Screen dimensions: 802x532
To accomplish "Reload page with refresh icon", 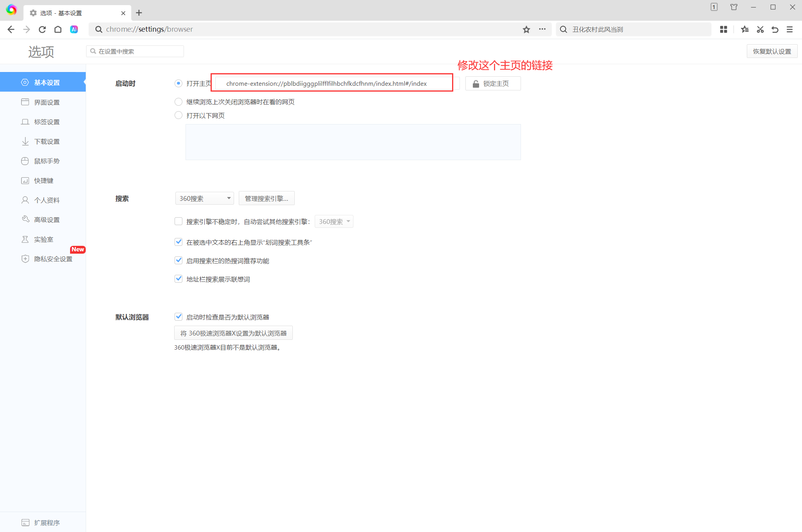I will point(42,29).
